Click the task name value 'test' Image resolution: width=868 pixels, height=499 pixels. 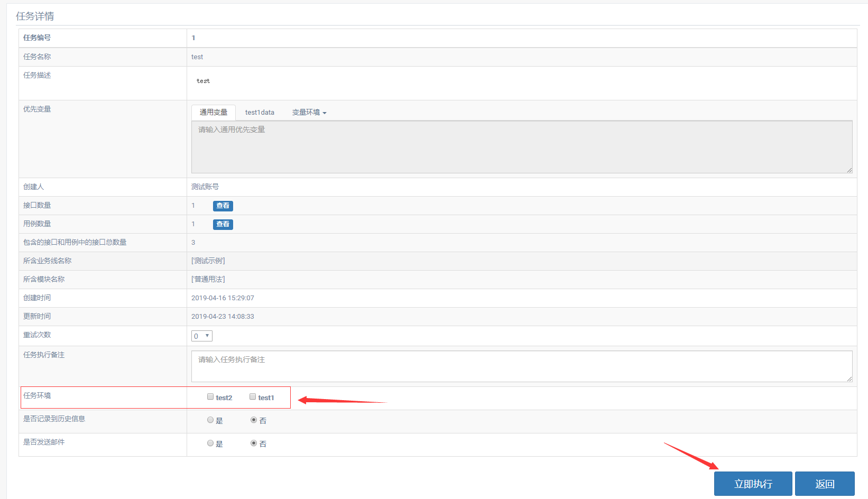(197, 57)
